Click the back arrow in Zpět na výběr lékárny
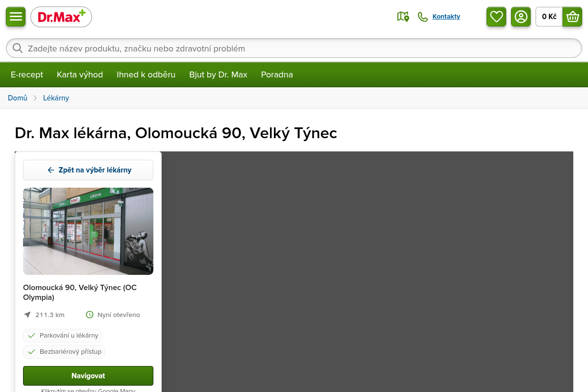 coord(50,170)
